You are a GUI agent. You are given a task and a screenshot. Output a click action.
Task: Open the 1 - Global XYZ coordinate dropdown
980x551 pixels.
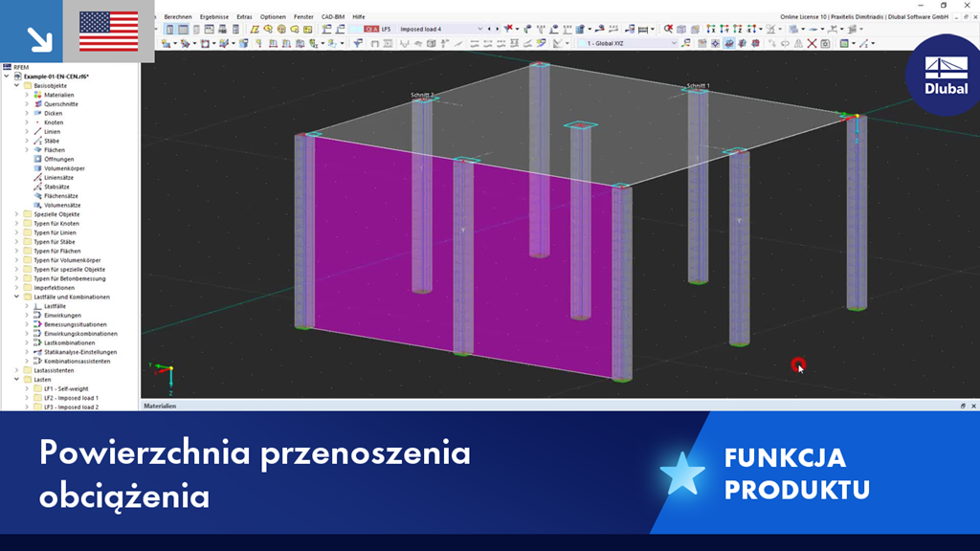[674, 43]
